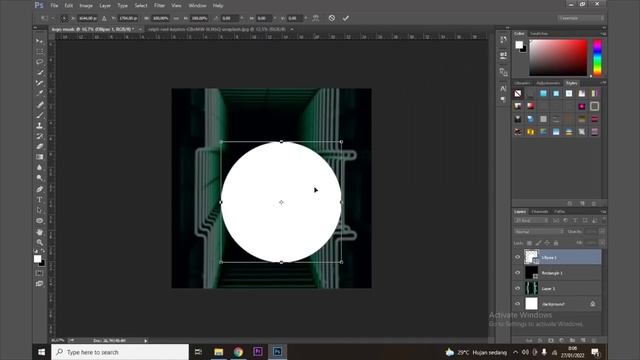Open the layer Opacity dropdown
The width and height of the screenshot is (640, 360).
pyautogui.click(x=602, y=231)
